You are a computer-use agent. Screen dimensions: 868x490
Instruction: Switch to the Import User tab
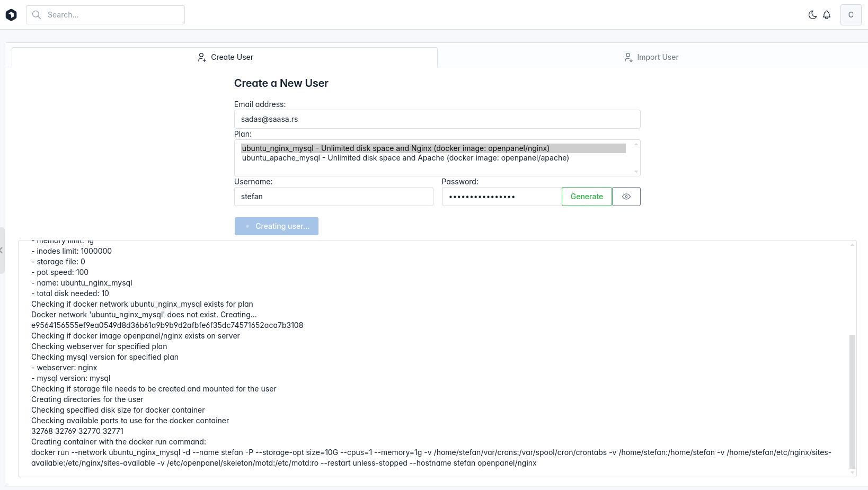click(x=651, y=57)
